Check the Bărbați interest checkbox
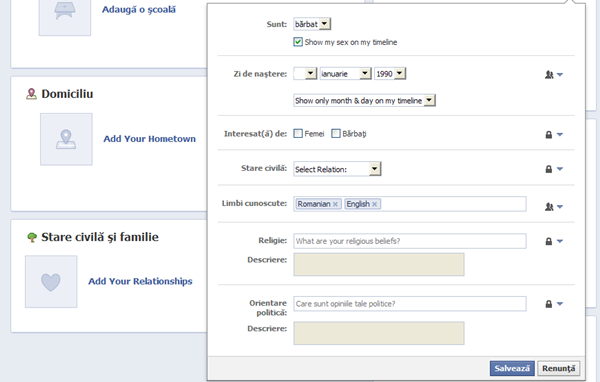 336,133
